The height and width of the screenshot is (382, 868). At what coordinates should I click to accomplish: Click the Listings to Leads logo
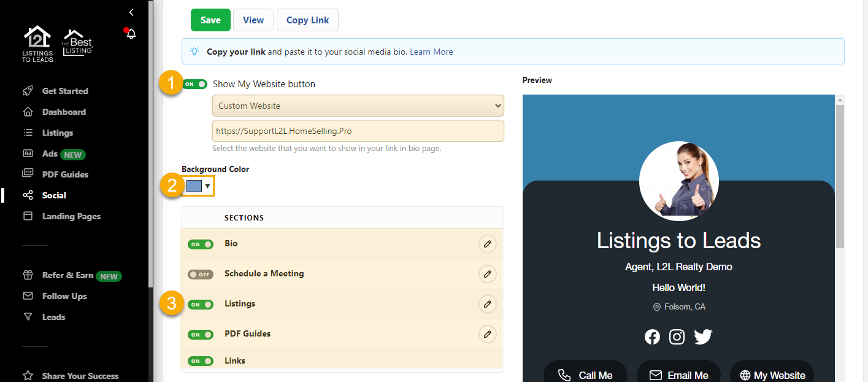pos(37,44)
